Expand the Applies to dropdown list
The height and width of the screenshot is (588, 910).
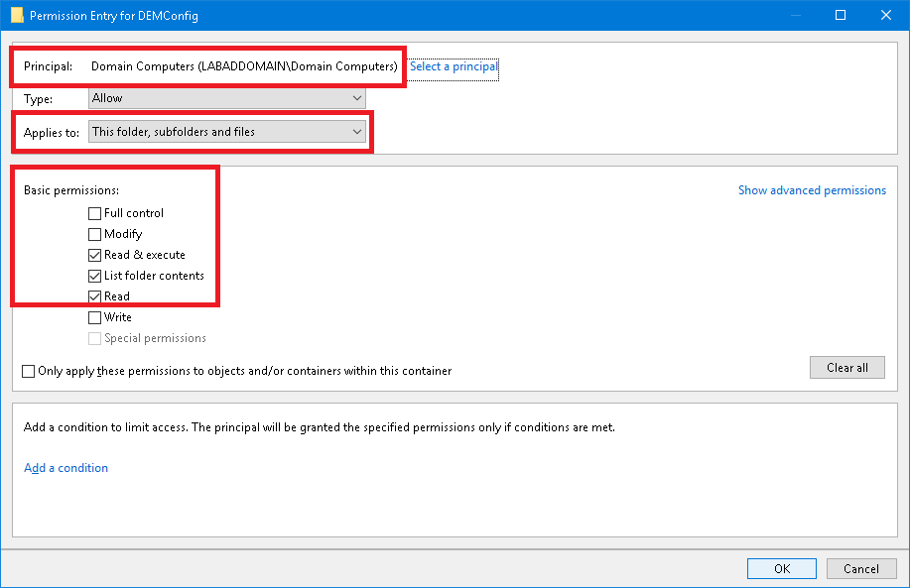pos(226,131)
